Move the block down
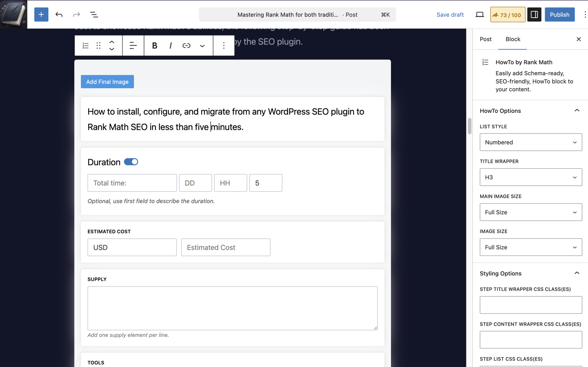The height and width of the screenshot is (367, 588). point(112,49)
